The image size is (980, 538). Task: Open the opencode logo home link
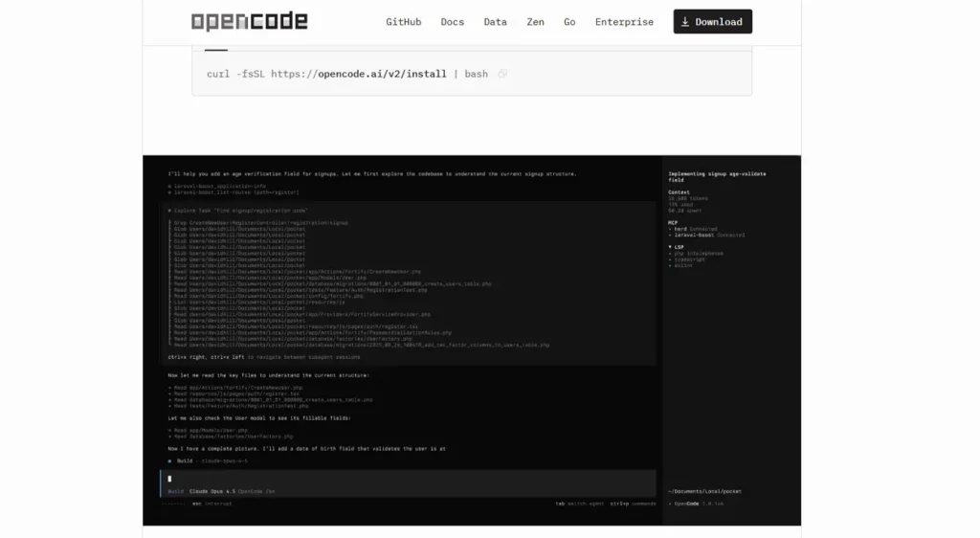pyautogui.click(x=249, y=21)
